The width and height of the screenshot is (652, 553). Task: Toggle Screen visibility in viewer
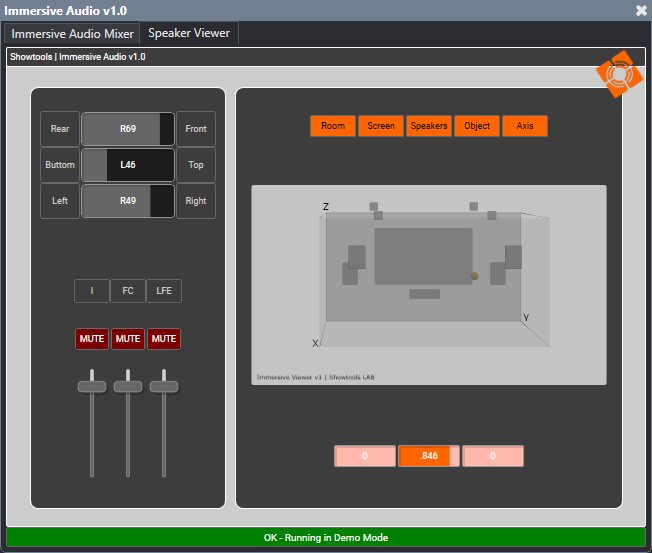click(381, 126)
